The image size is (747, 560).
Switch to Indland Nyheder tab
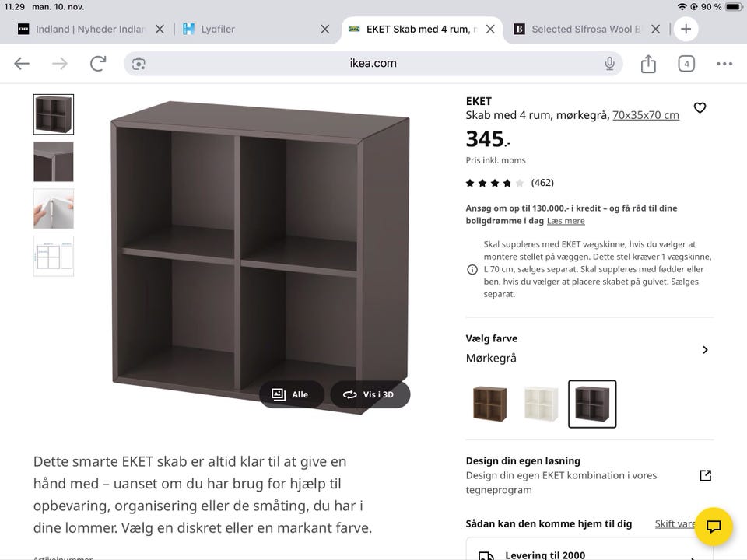click(x=90, y=29)
